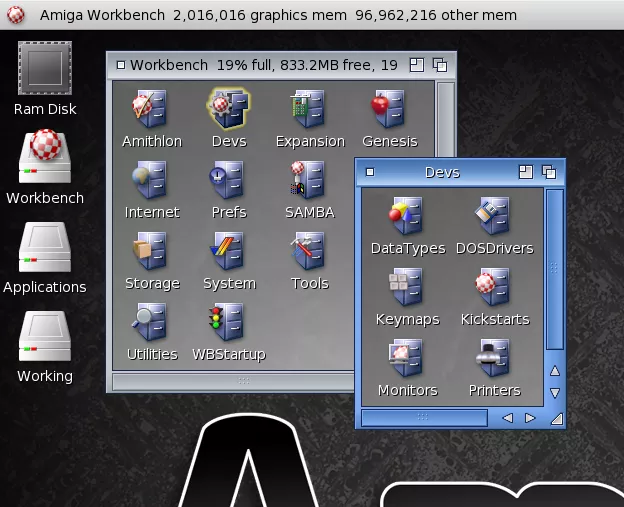Toggle zoom gadget on Devs window
The height and width of the screenshot is (507, 624).
526,172
